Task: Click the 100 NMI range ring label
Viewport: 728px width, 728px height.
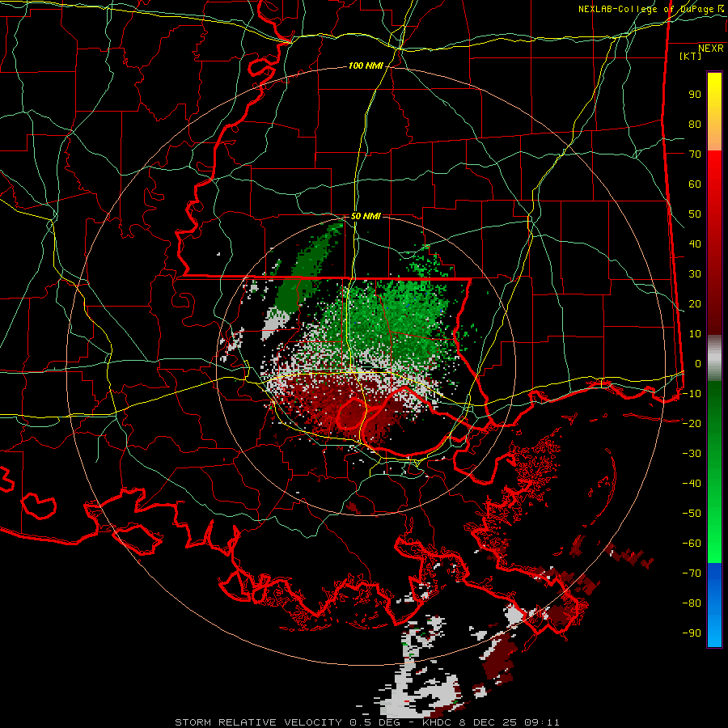Action: tap(366, 66)
